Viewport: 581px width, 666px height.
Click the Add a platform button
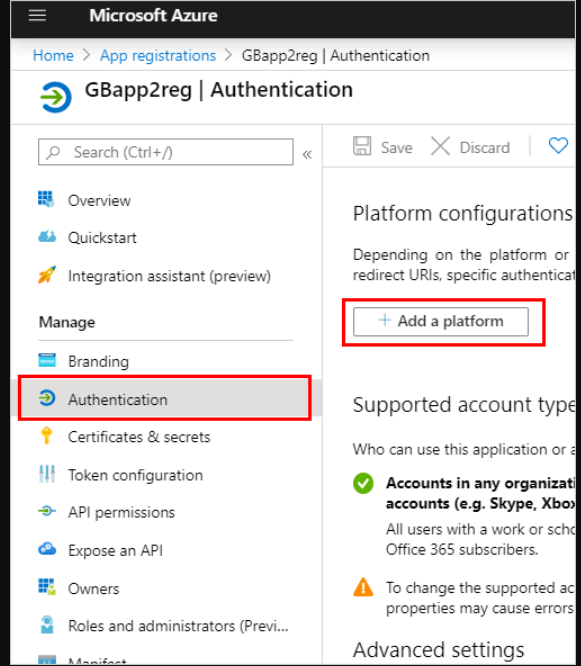point(441,322)
